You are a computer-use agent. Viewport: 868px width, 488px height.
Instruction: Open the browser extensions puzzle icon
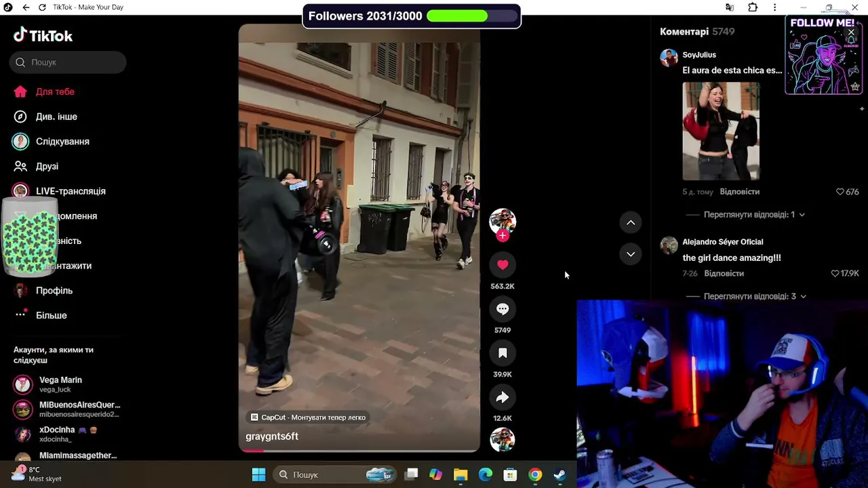click(x=753, y=7)
